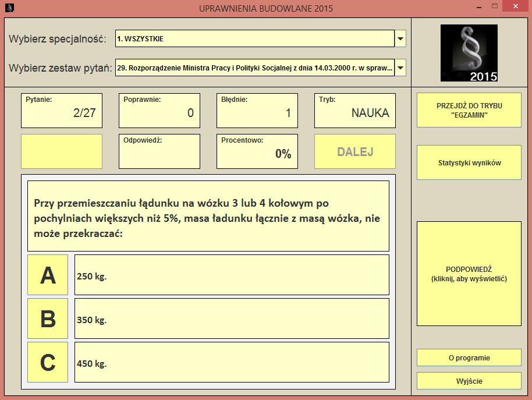
Task: Click the Tryb NAUKA box
Action: (x=355, y=111)
